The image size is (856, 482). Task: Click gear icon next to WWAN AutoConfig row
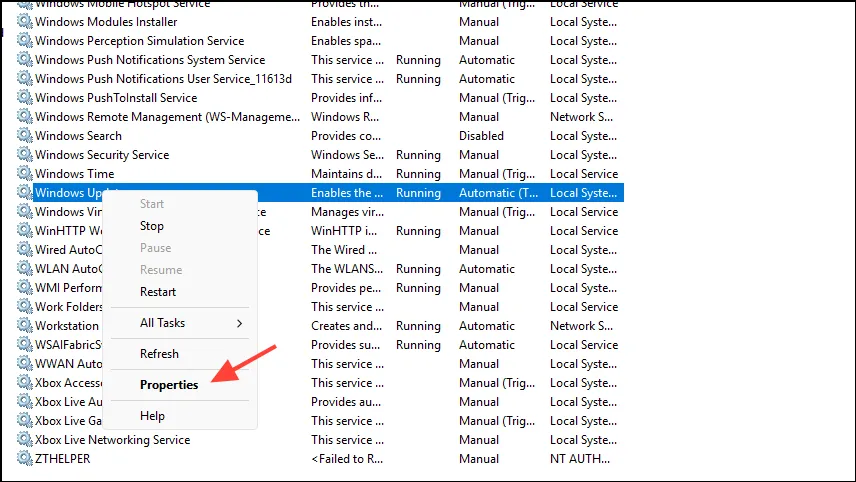(25, 364)
